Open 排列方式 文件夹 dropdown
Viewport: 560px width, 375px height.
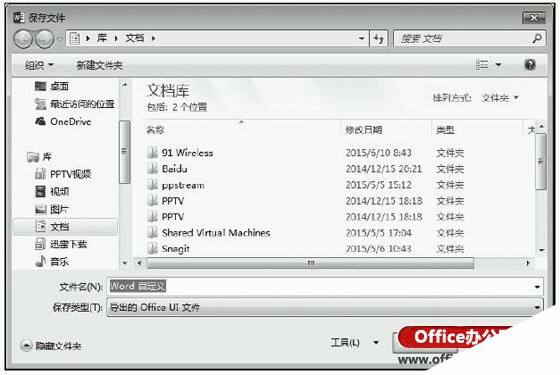point(500,98)
